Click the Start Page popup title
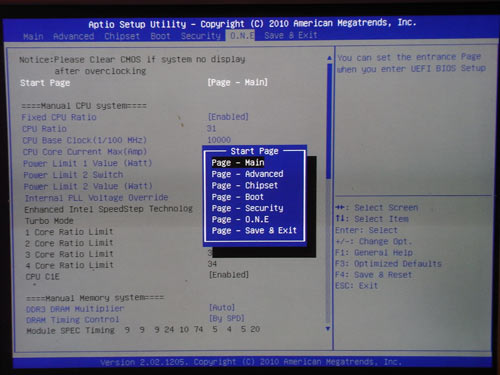500x375 pixels. [x=254, y=151]
